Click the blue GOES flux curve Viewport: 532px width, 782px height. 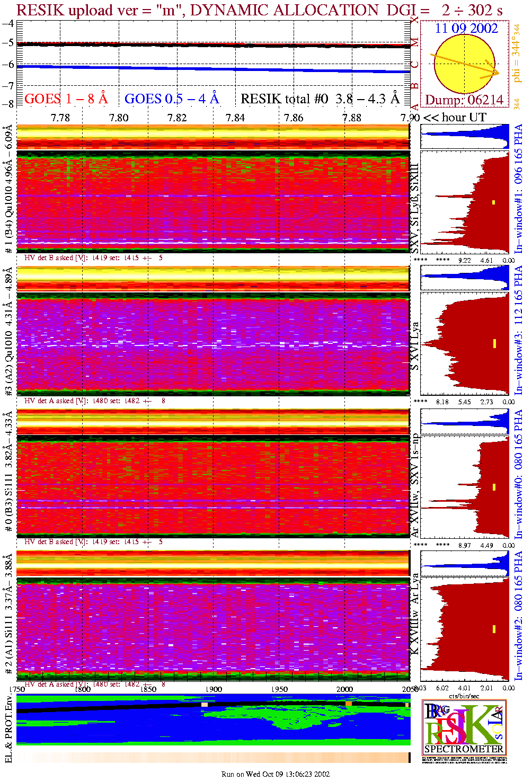point(212,69)
